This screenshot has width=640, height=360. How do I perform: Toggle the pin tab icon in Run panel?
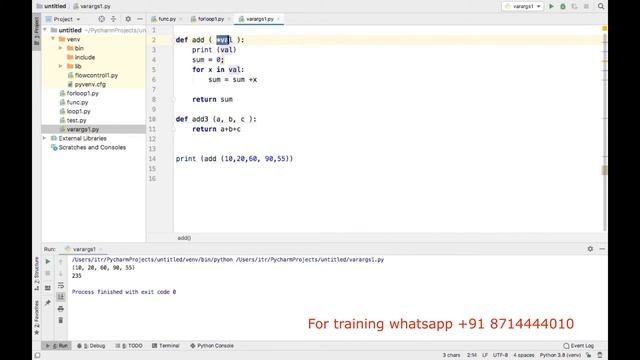48,302
